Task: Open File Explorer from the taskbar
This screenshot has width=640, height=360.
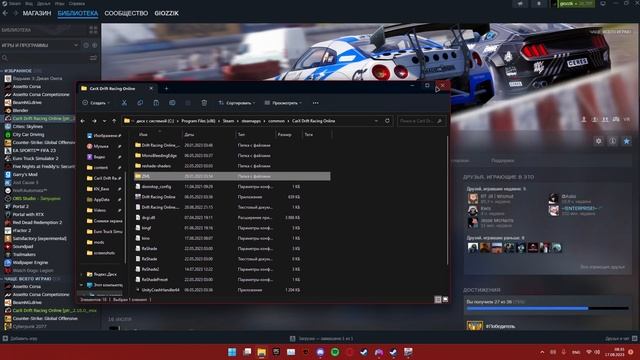Action: (x=261, y=352)
